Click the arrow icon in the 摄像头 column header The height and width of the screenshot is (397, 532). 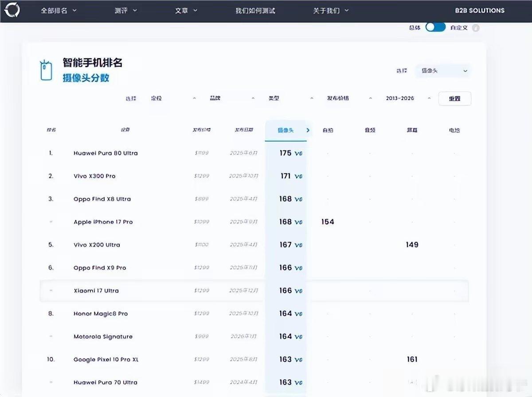307,130
